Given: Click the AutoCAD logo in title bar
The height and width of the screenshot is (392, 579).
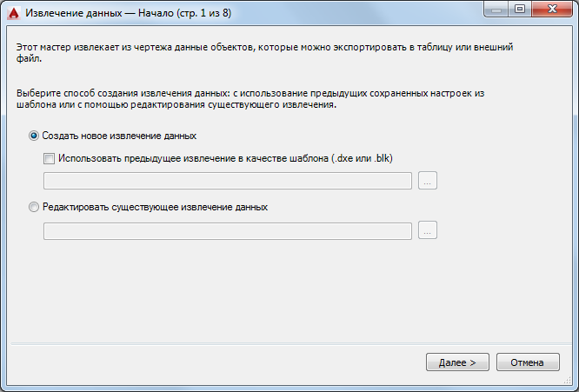Looking at the screenshot, I should 13,12.
